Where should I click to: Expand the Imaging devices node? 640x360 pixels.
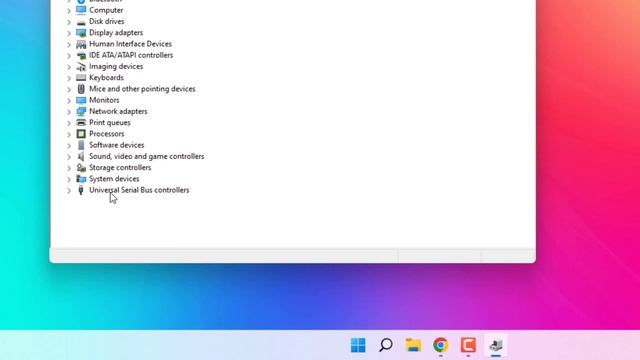point(69,67)
